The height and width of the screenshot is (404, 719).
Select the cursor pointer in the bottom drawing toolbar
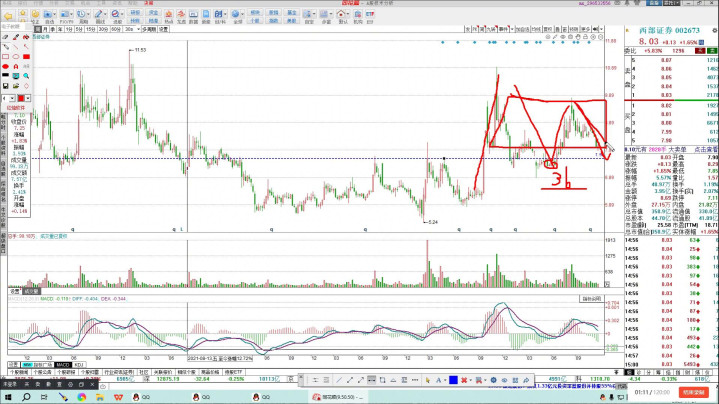pos(427,380)
